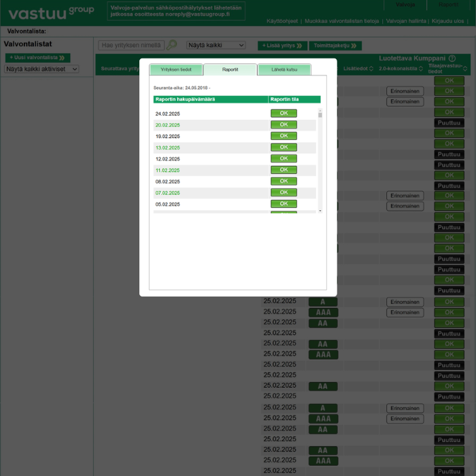This screenshot has width=476, height=476.
Task: Click the key search icon beside company search
Action: (x=172, y=45)
